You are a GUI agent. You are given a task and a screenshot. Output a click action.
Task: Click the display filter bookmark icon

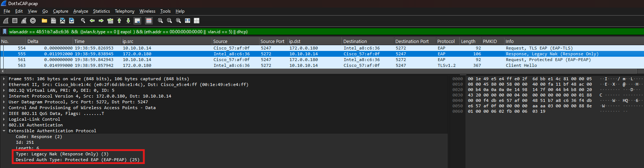click(5, 32)
